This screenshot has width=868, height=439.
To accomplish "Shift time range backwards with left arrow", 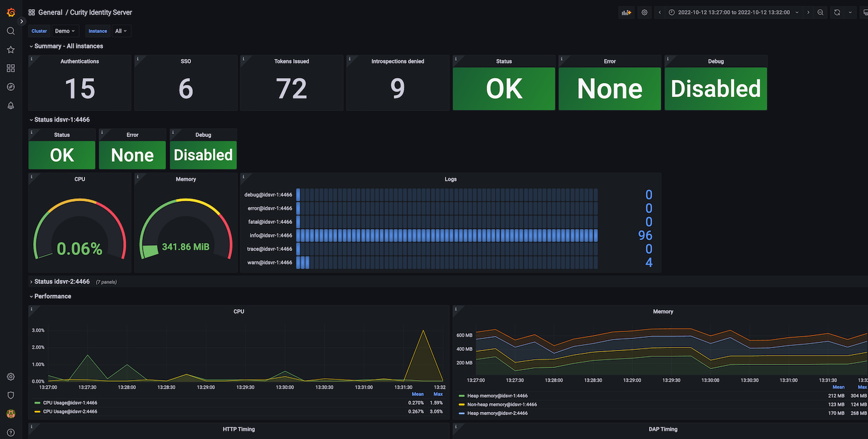I will point(660,12).
